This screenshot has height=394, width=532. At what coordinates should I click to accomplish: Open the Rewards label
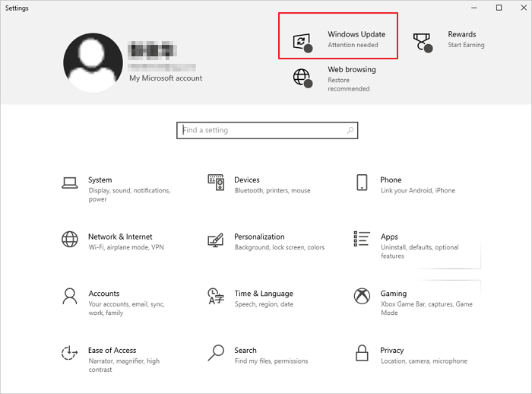point(462,34)
